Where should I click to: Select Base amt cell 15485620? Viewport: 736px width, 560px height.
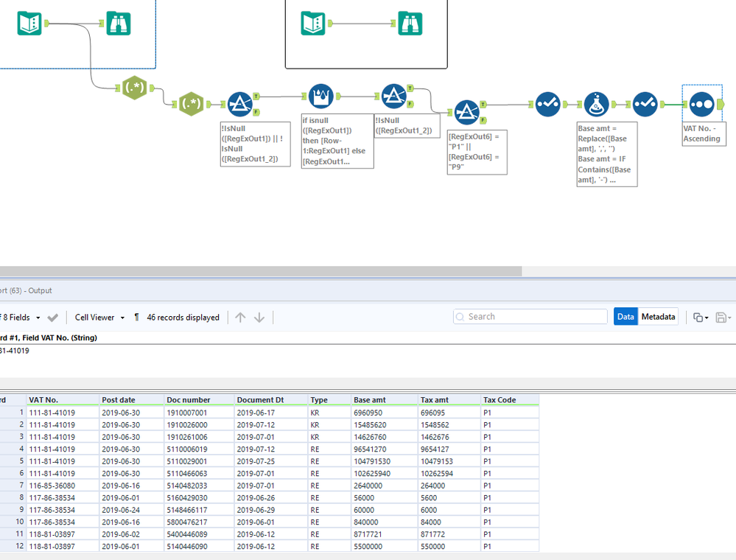[x=385, y=425]
